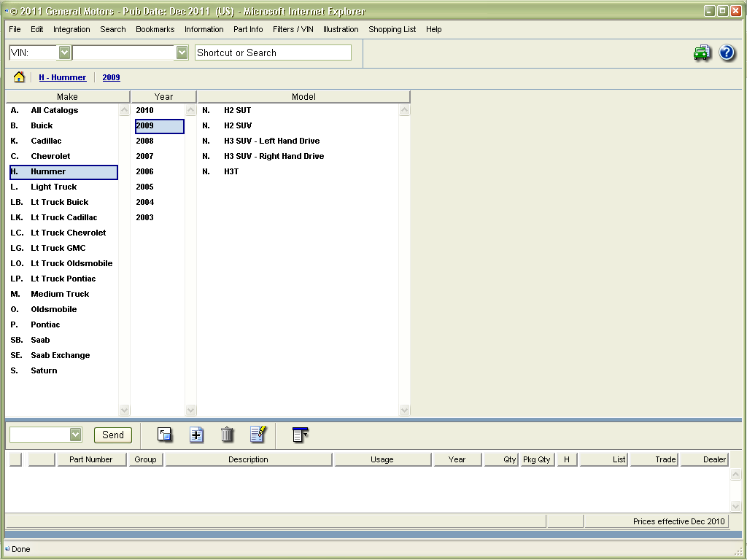Open the Integration menu
747x560 pixels.
click(x=71, y=29)
